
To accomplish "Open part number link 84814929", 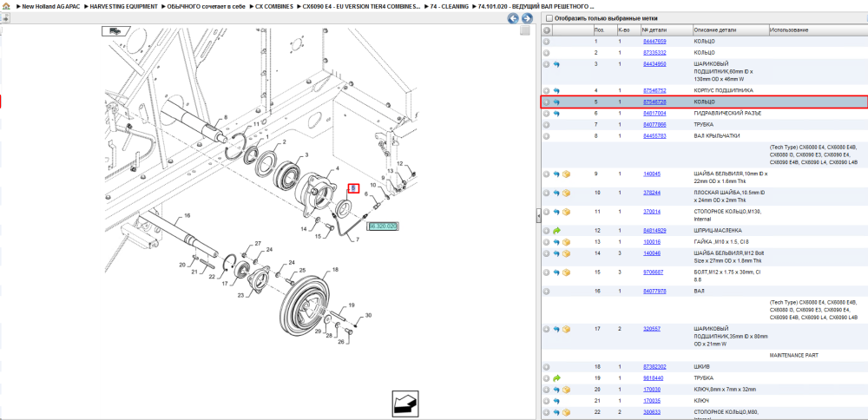I will tap(654, 230).
